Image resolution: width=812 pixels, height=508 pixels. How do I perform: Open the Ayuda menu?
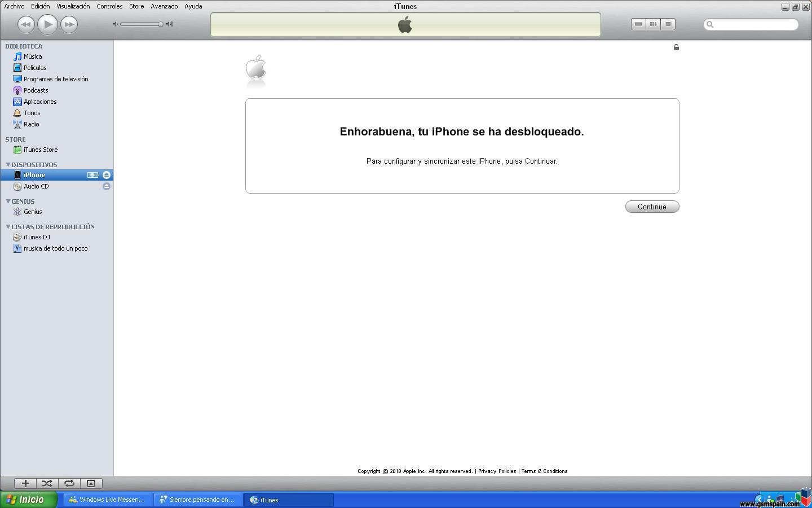tap(193, 6)
